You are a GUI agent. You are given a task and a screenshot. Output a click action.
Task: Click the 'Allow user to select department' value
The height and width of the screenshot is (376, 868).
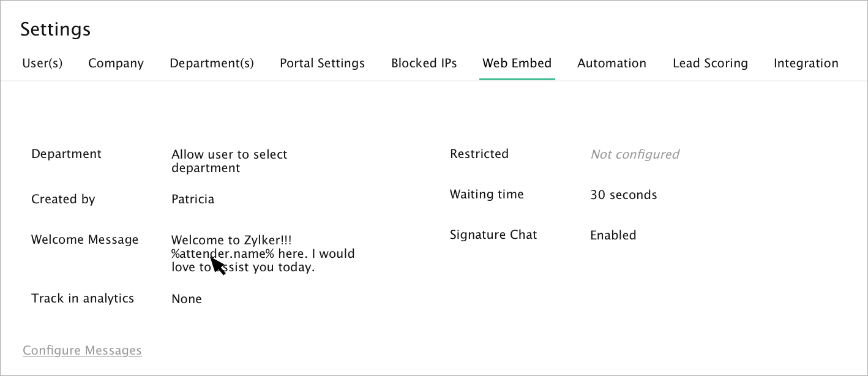point(229,161)
